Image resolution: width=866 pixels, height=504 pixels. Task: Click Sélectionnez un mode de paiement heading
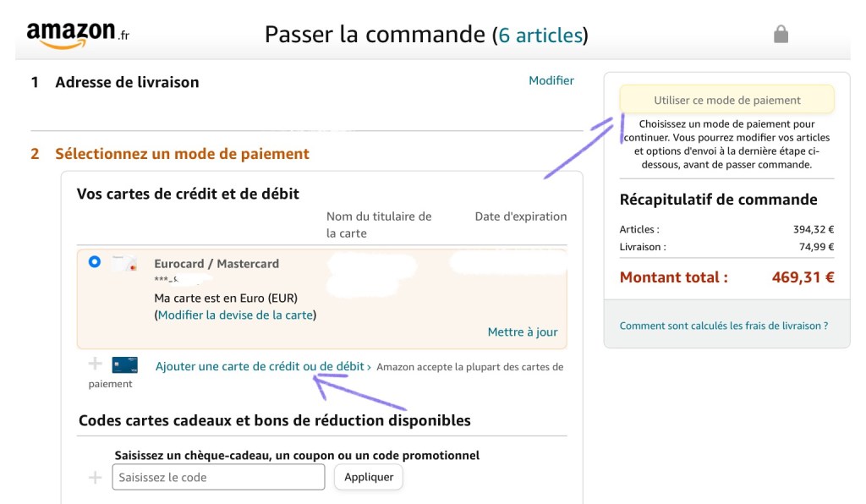point(182,154)
